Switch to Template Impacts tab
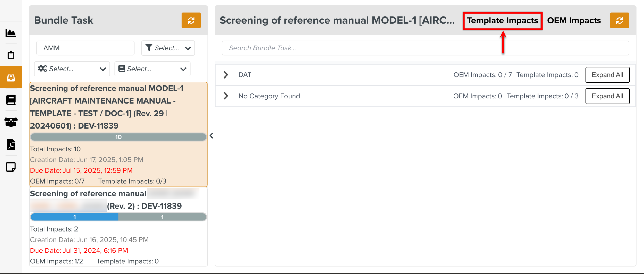 [x=502, y=21]
